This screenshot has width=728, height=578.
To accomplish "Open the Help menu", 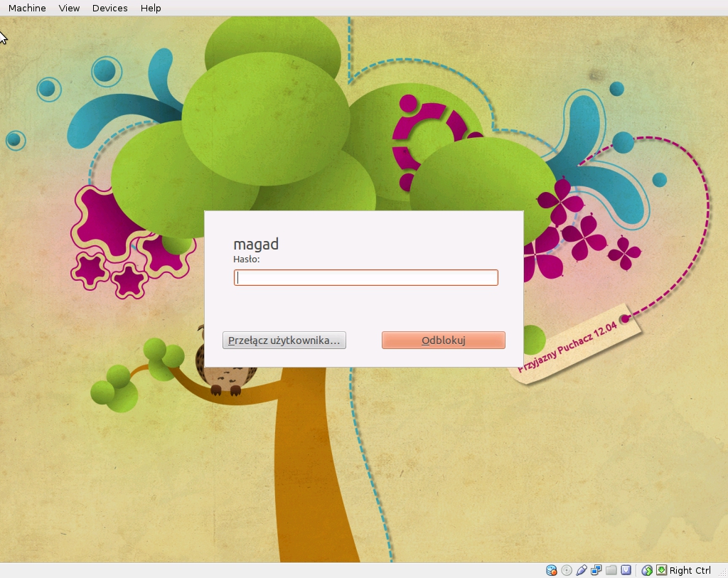I will click(x=151, y=8).
